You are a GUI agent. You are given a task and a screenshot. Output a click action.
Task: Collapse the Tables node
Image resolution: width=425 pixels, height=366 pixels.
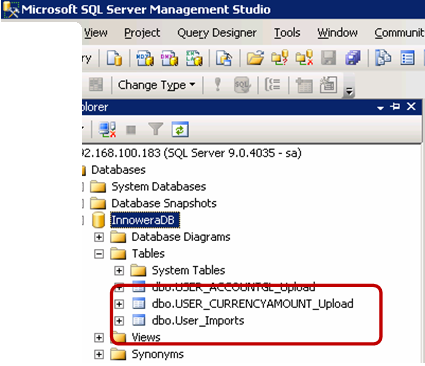(x=99, y=254)
